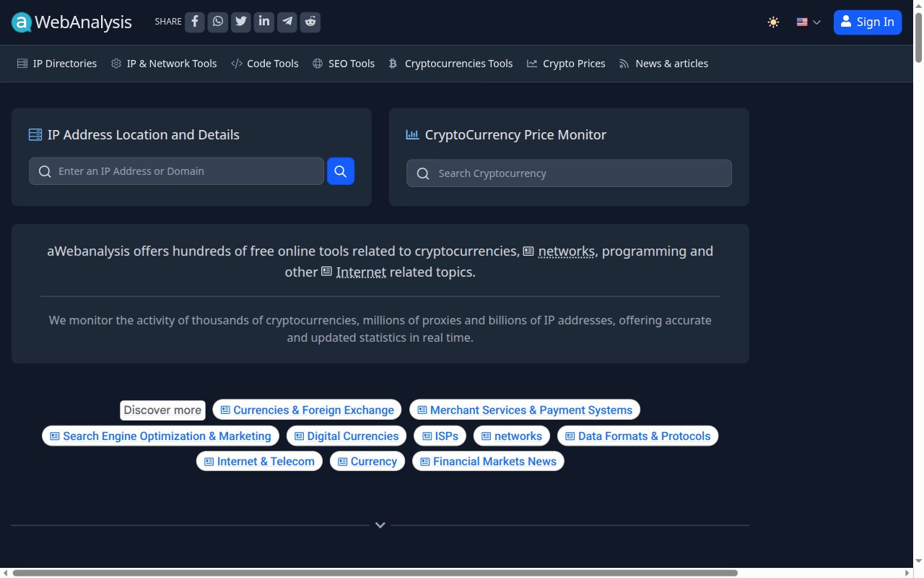
Task: Follow the underlined networks link
Action: pyautogui.click(x=567, y=251)
